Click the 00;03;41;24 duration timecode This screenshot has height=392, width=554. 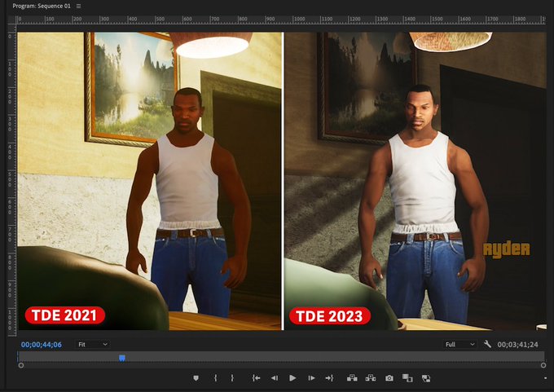(518, 344)
